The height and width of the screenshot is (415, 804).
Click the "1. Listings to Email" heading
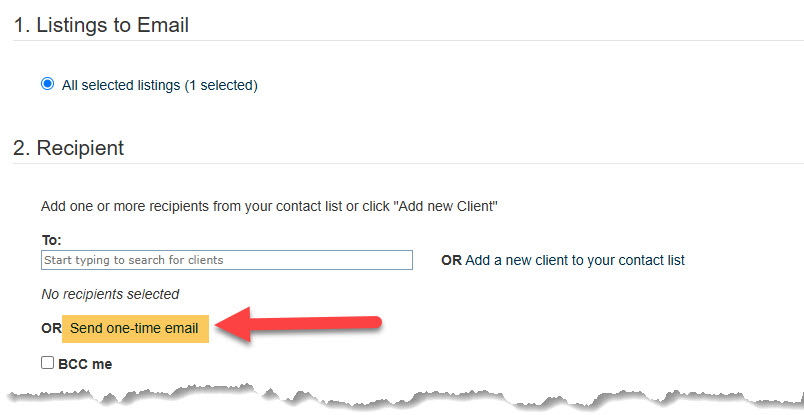pyautogui.click(x=101, y=25)
